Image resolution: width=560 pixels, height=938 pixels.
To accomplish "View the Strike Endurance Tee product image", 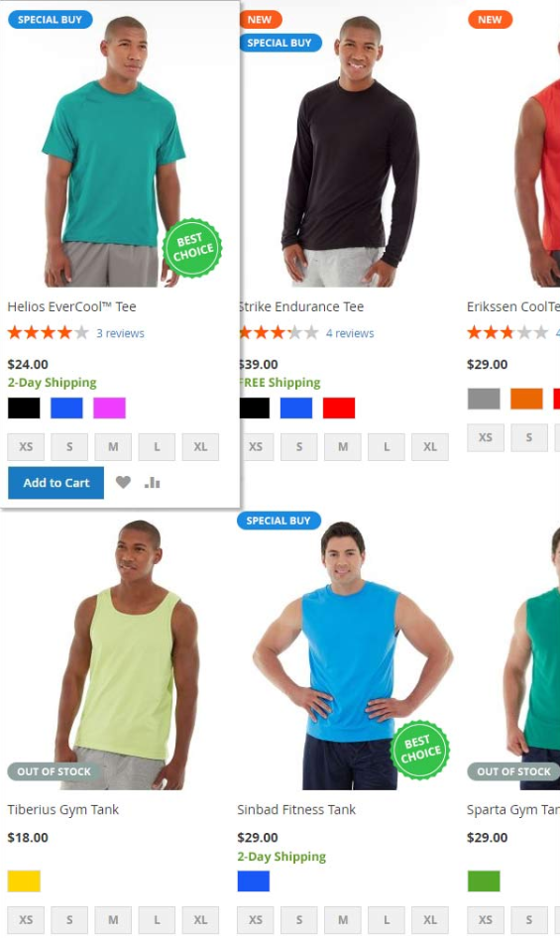I will click(x=350, y=149).
